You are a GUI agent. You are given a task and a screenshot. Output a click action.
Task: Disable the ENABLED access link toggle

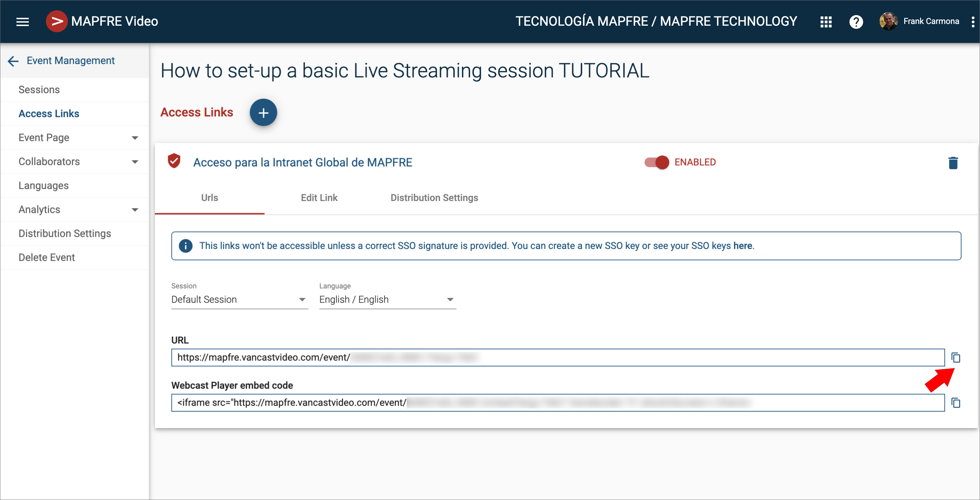point(657,162)
